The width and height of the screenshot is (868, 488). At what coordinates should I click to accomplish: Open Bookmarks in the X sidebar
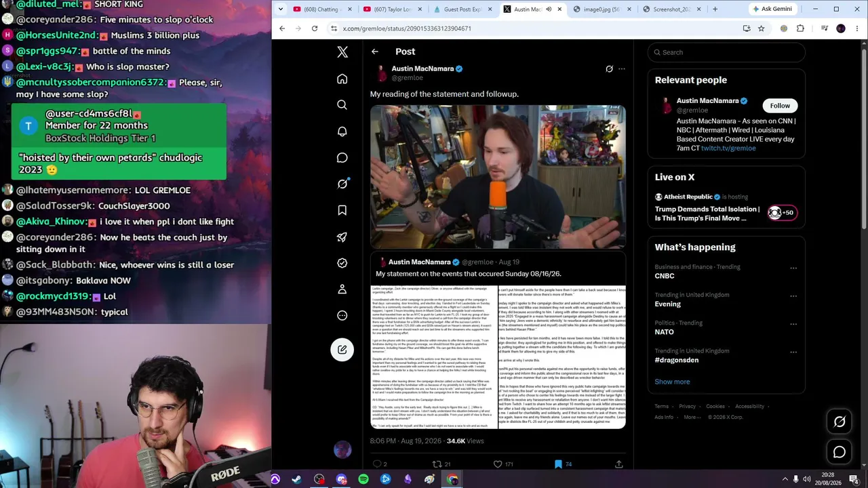(342, 210)
